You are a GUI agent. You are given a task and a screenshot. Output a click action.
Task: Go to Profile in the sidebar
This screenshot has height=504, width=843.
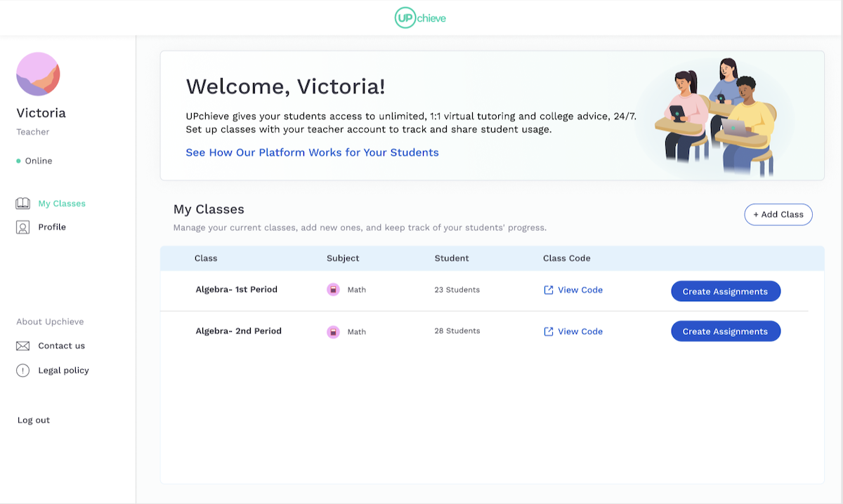tap(52, 227)
